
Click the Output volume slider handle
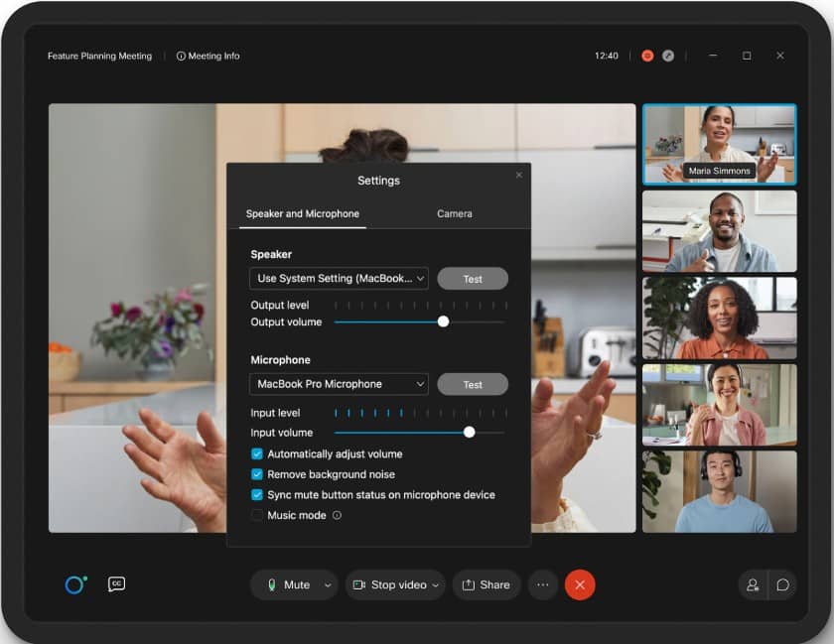[x=443, y=322]
